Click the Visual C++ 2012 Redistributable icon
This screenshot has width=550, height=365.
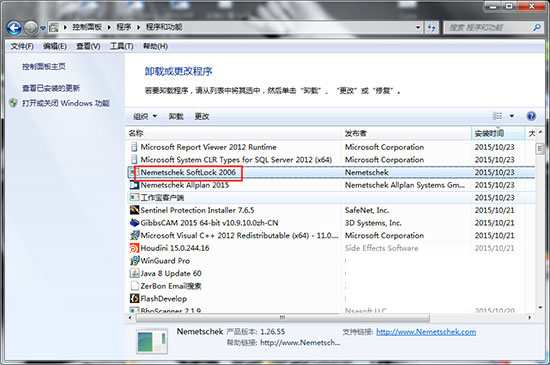[134, 235]
